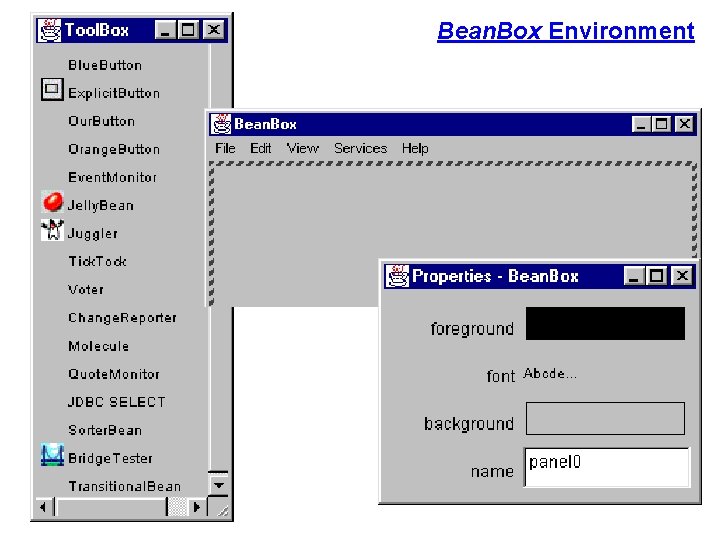Select JDBC SELECT in the ToolBox
720x540 pixels.
coord(116,402)
